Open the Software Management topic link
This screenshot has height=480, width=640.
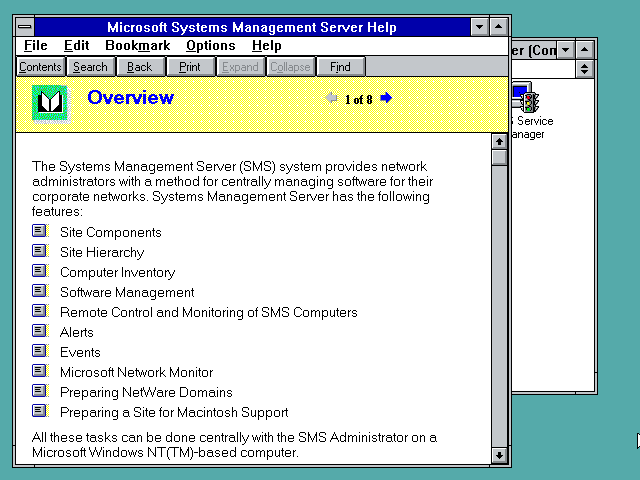(127, 292)
